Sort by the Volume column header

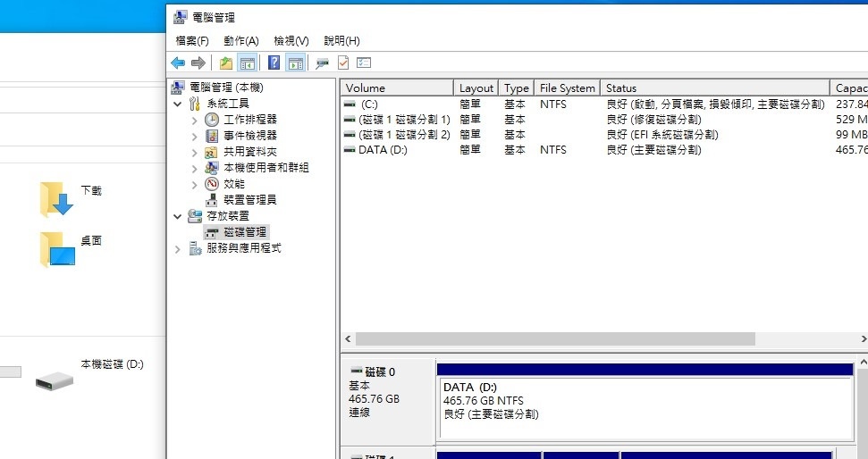coord(397,88)
